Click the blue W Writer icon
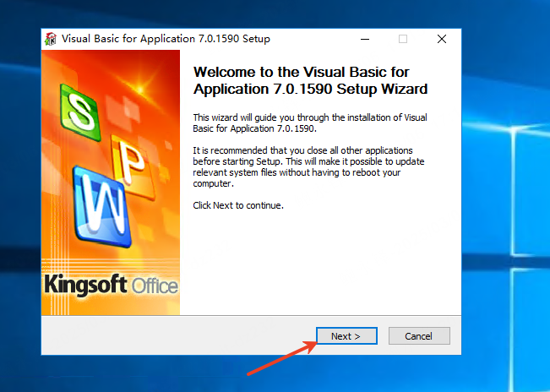The width and height of the screenshot is (550, 392). click(101, 205)
